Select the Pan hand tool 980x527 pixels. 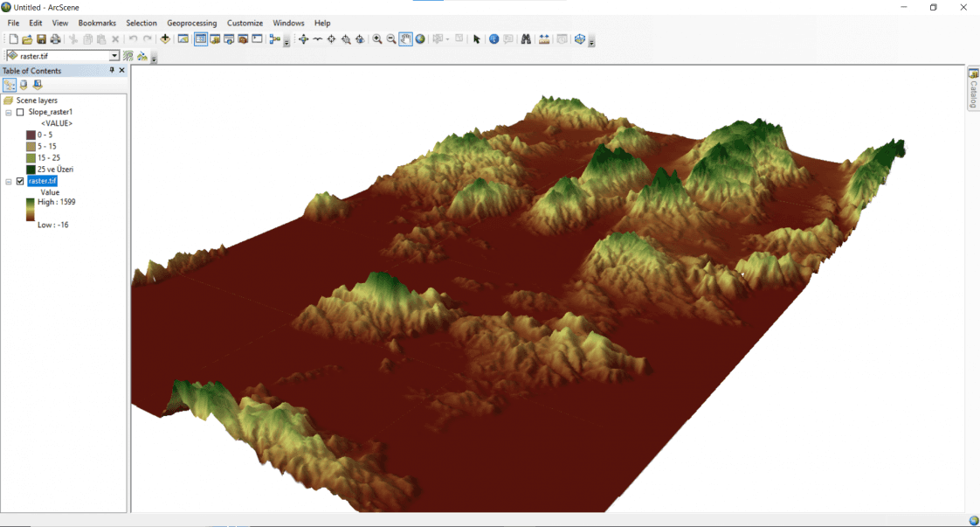click(405, 39)
